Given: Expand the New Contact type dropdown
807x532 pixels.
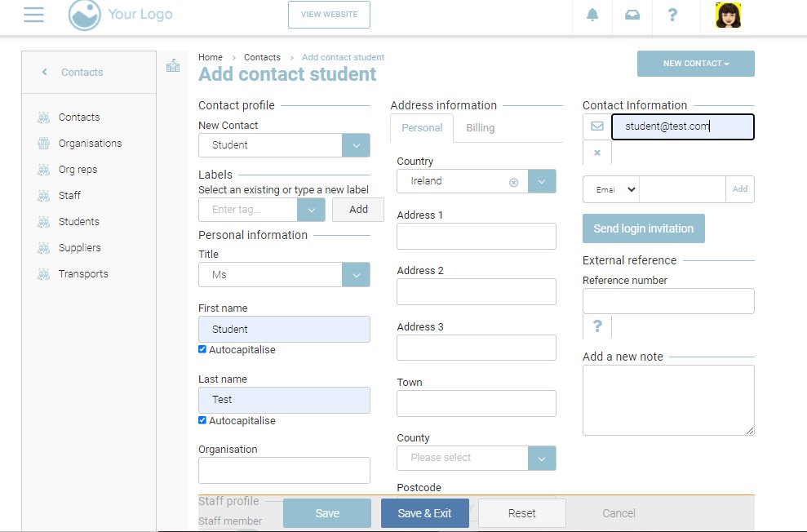Looking at the screenshot, I should click(356, 145).
